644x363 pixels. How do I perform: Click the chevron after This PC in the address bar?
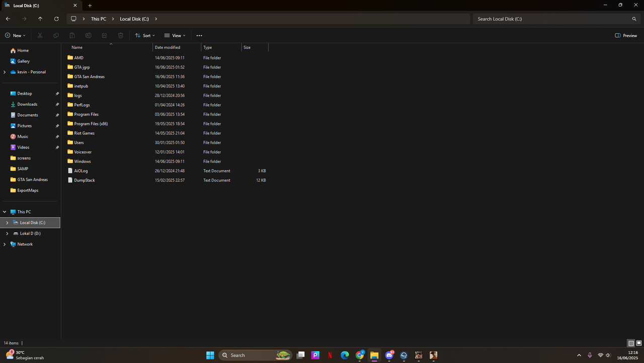113,19
